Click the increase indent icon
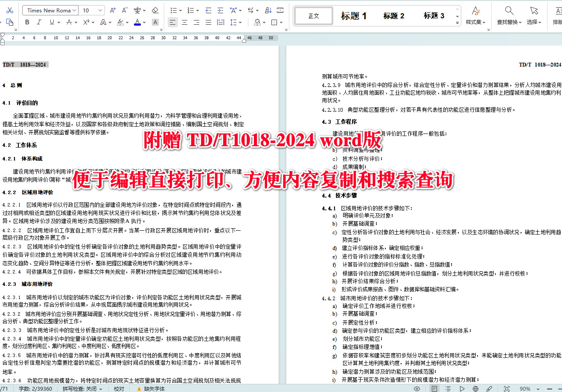This screenshot has height=392, width=562. click(220, 10)
